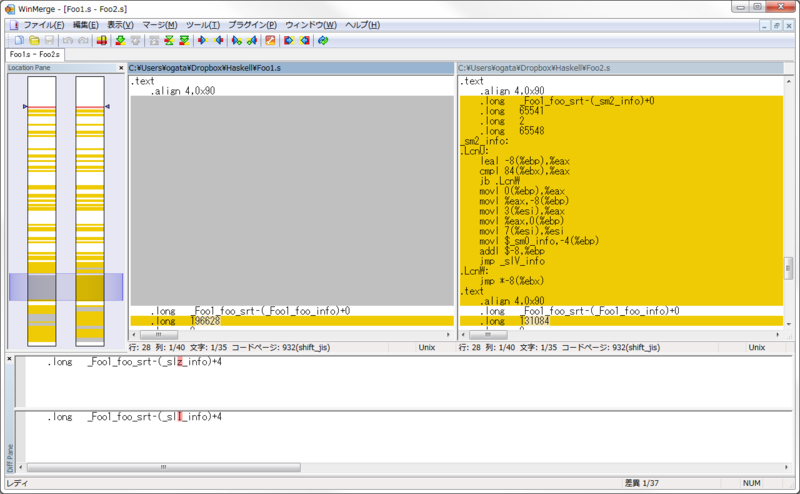Create a new comparison document
The width and height of the screenshot is (800, 494).
[19, 40]
